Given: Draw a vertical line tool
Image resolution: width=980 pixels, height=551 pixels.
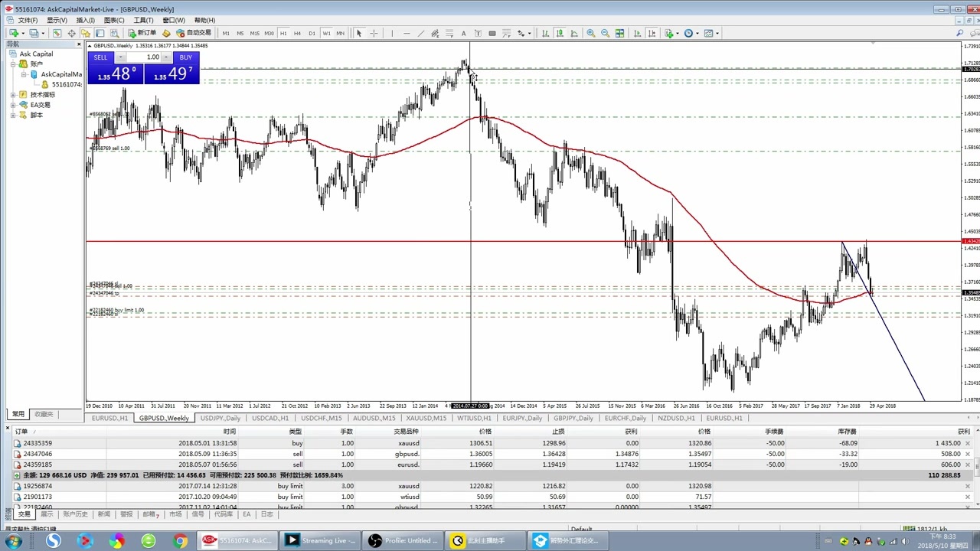Looking at the screenshot, I should [392, 33].
